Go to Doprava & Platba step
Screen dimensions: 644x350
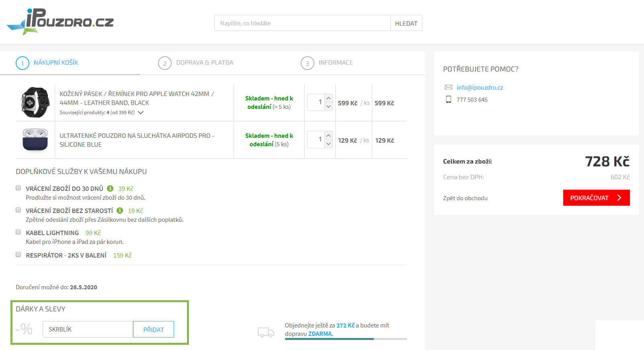205,63
